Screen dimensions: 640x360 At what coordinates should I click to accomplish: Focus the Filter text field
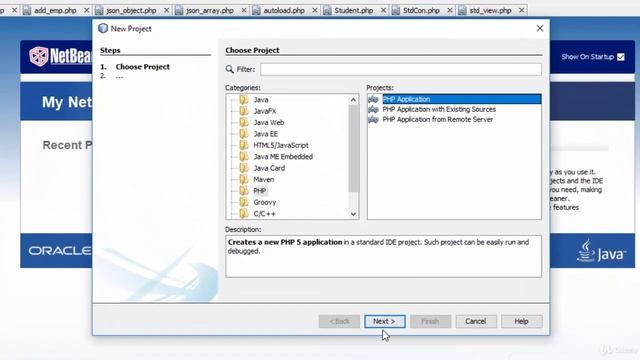coord(401,69)
